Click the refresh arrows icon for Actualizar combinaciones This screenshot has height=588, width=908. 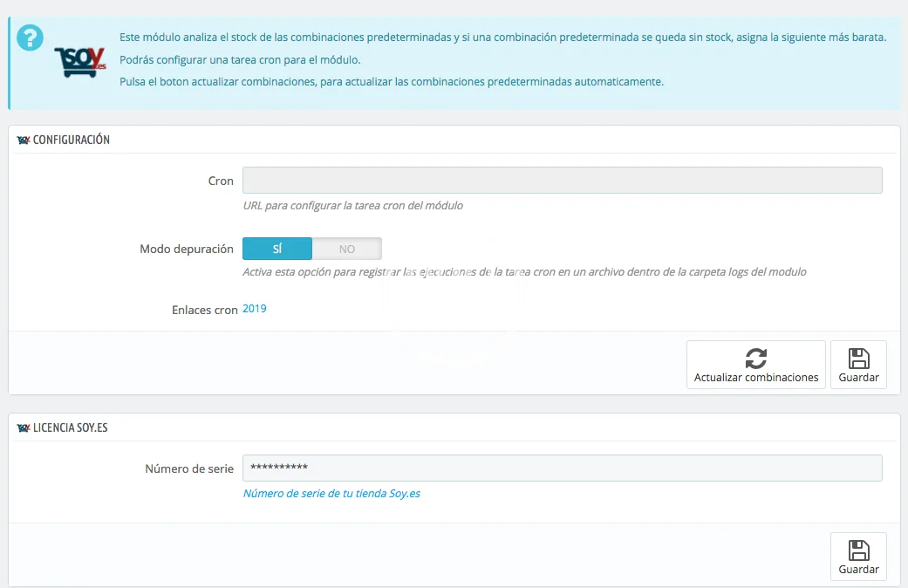[755, 358]
